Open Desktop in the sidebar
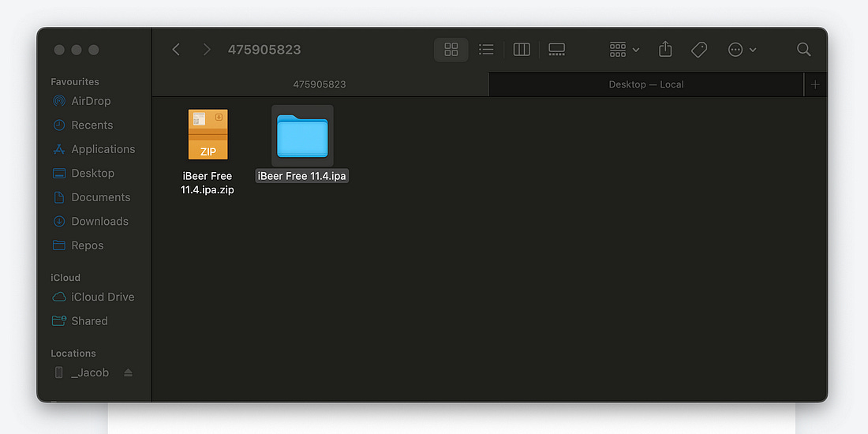Screen dimensions: 868x434 click(x=83, y=174)
